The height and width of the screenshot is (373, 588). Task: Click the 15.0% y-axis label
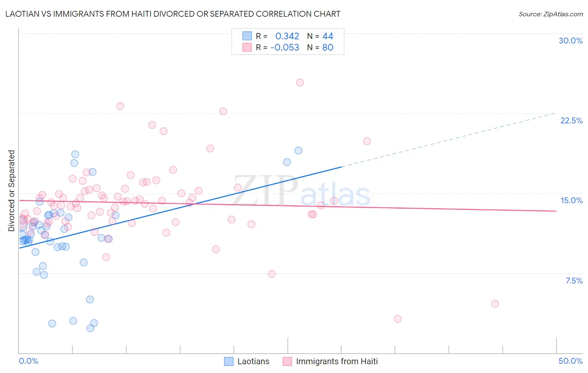point(571,200)
